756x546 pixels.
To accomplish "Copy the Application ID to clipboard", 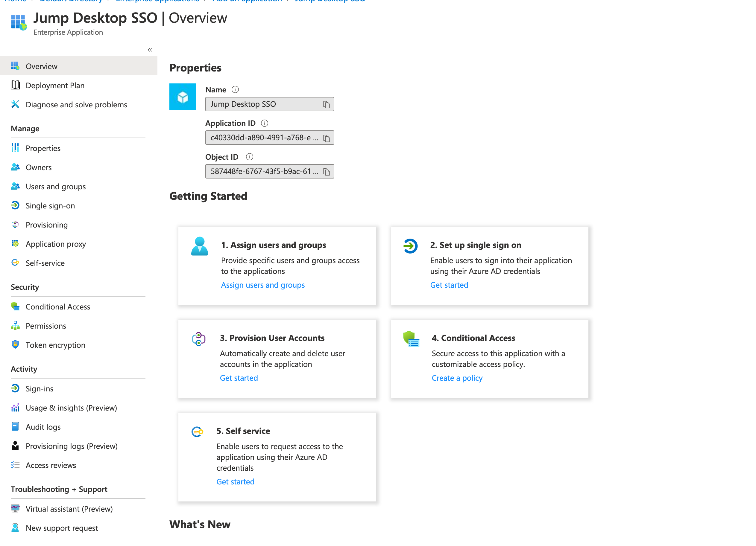I will 326,138.
